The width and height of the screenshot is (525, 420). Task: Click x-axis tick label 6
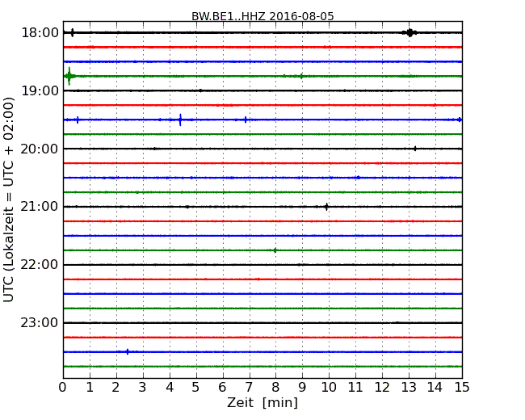click(x=222, y=387)
